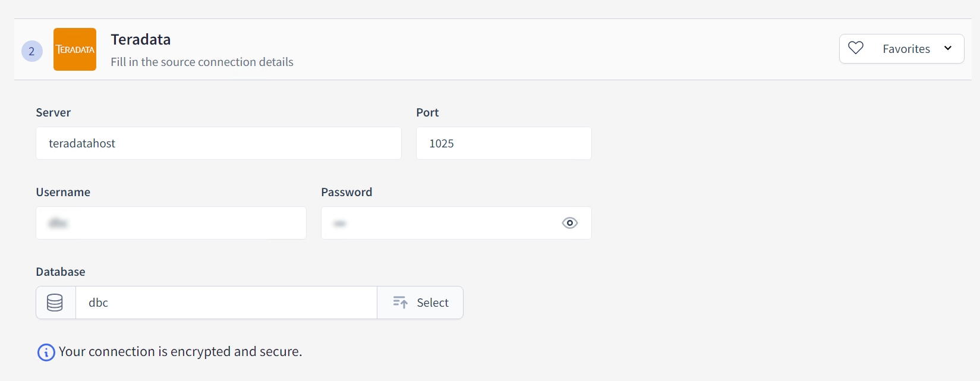Click the heart icon beside Favorites
The height and width of the screenshot is (381, 980).
pyautogui.click(x=855, y=48)
